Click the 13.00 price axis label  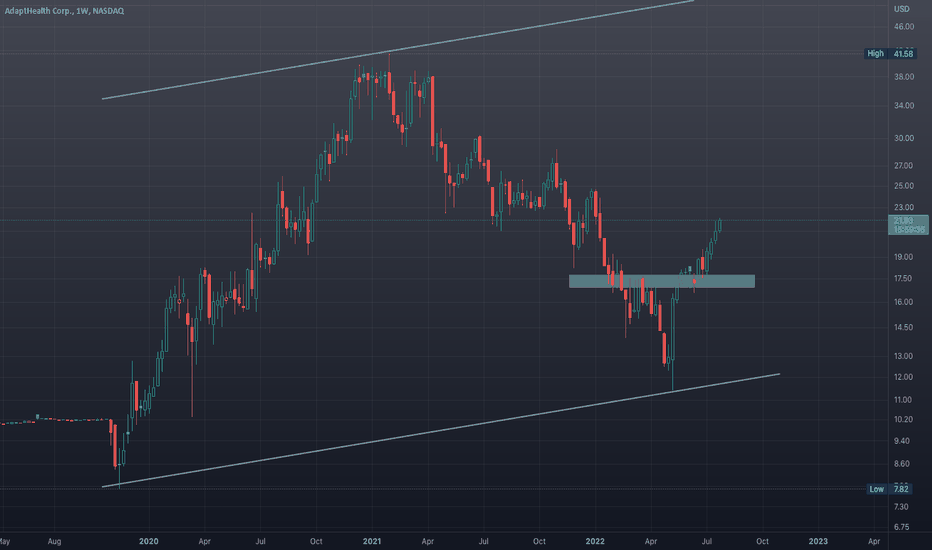click(x=903, y=356)
